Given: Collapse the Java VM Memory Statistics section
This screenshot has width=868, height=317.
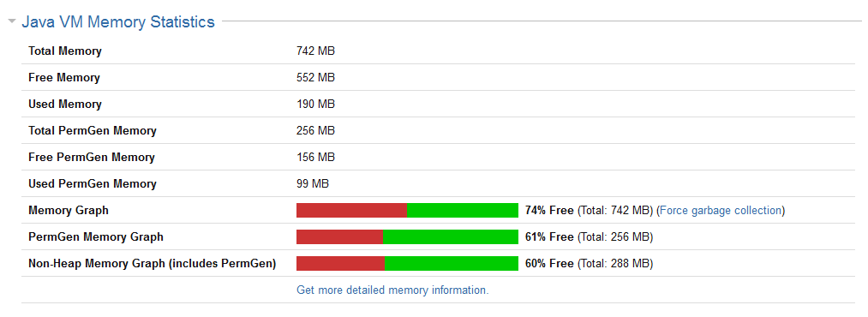Looking at the screenshot, I should pos(12,22).
